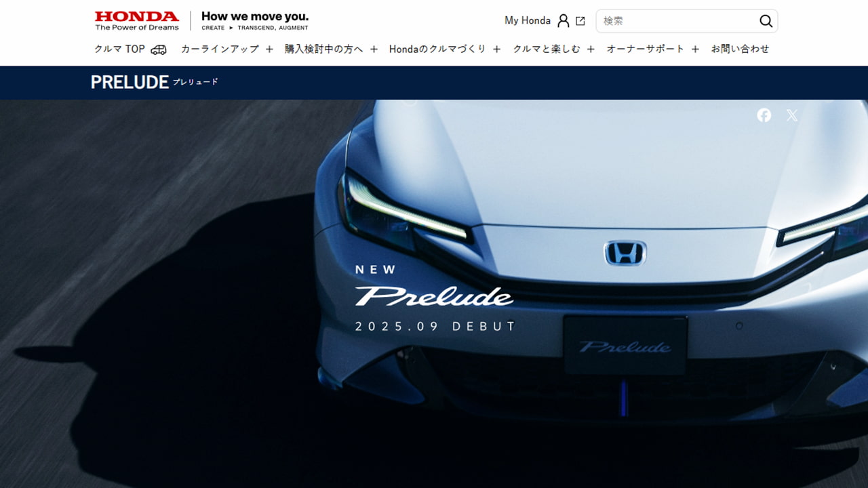Image resolution: width=868 pixels, height=488 pixels.
Task: Click the PRELUDE page title in navy bar
Action: click(130, 82)
